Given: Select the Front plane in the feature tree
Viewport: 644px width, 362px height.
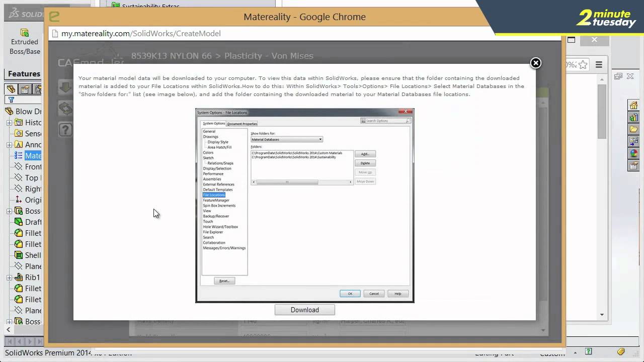Looking at the screenshot, I should coord(28,167).
